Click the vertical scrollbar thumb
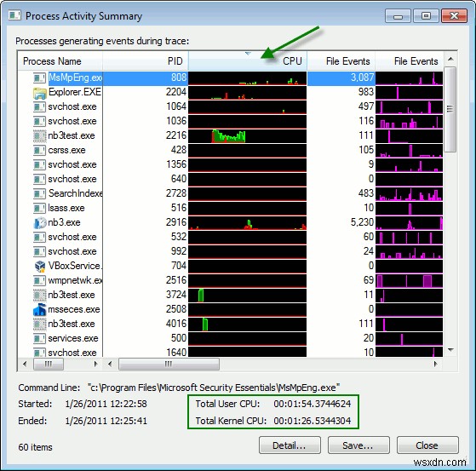 point(450,109)
